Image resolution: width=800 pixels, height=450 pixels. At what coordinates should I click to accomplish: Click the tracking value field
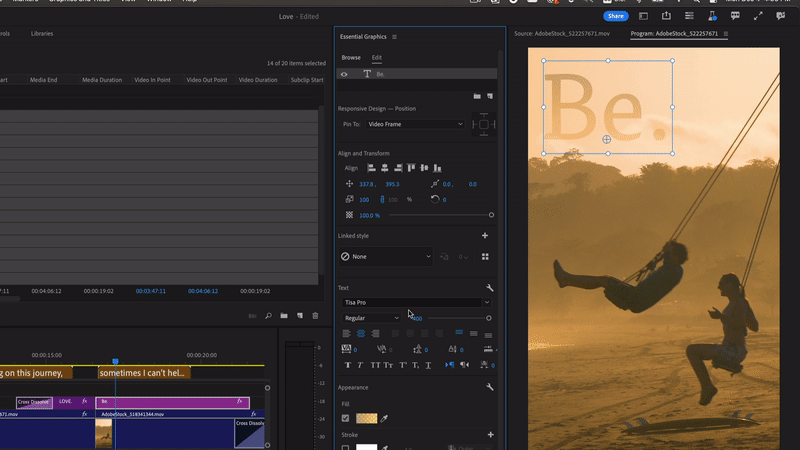[355, 350]
